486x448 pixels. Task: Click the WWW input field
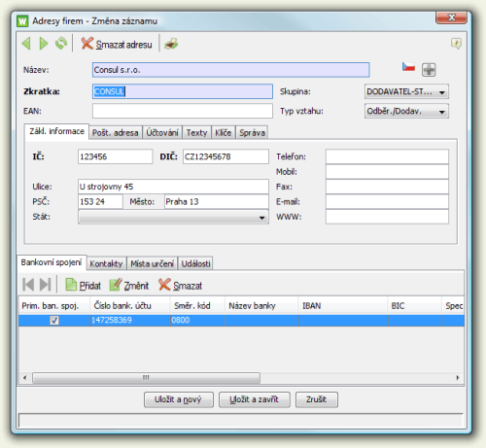(387, 217)
